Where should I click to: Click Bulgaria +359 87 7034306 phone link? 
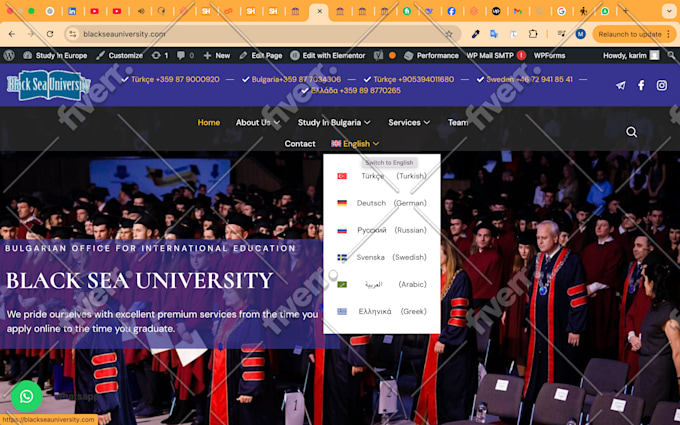point(291,79)
